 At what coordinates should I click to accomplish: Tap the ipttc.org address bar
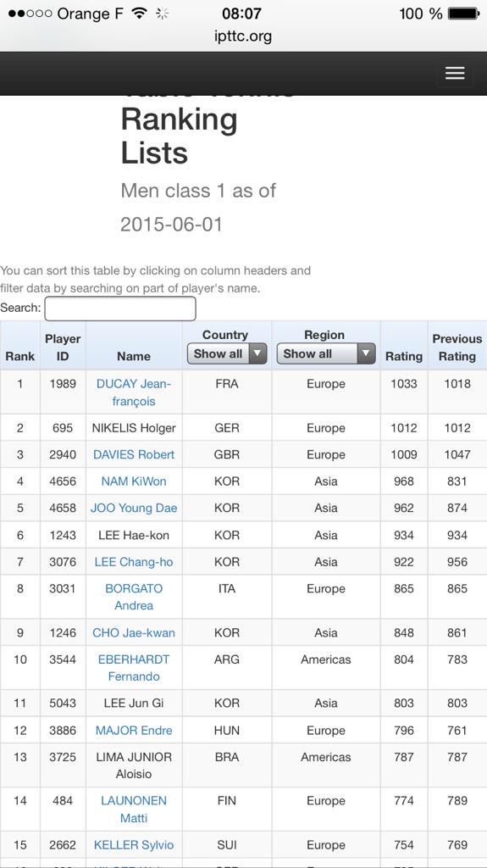pyautogui.click(x=243, y=36)
